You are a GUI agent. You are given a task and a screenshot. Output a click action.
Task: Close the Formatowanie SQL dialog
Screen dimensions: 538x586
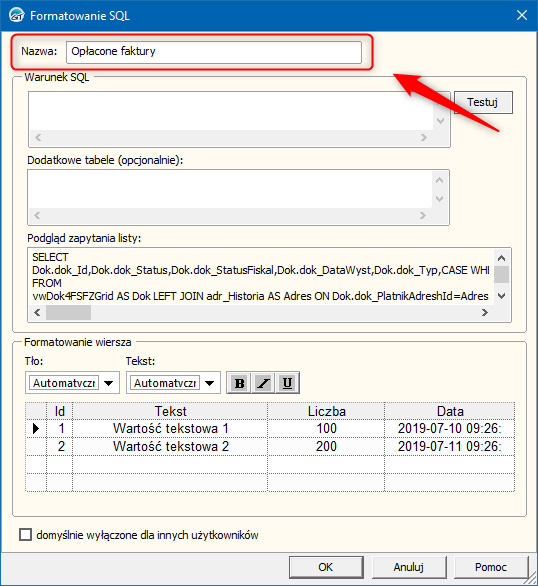[x=522, y=15]
